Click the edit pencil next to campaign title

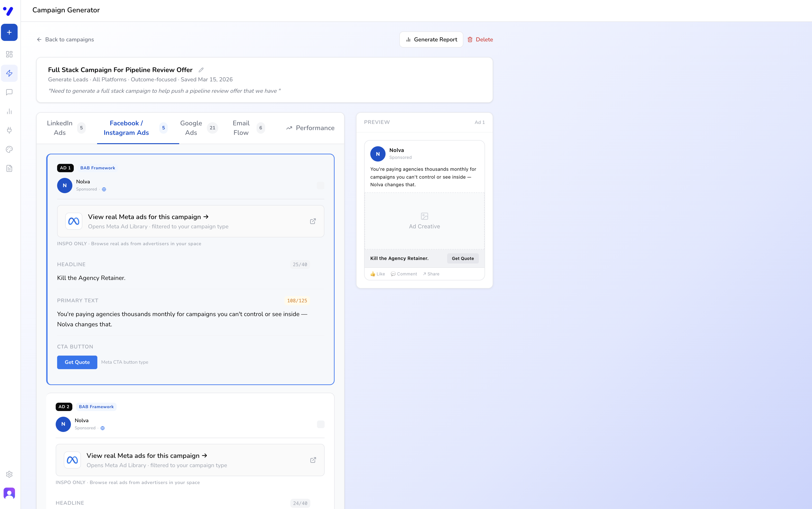201,70
